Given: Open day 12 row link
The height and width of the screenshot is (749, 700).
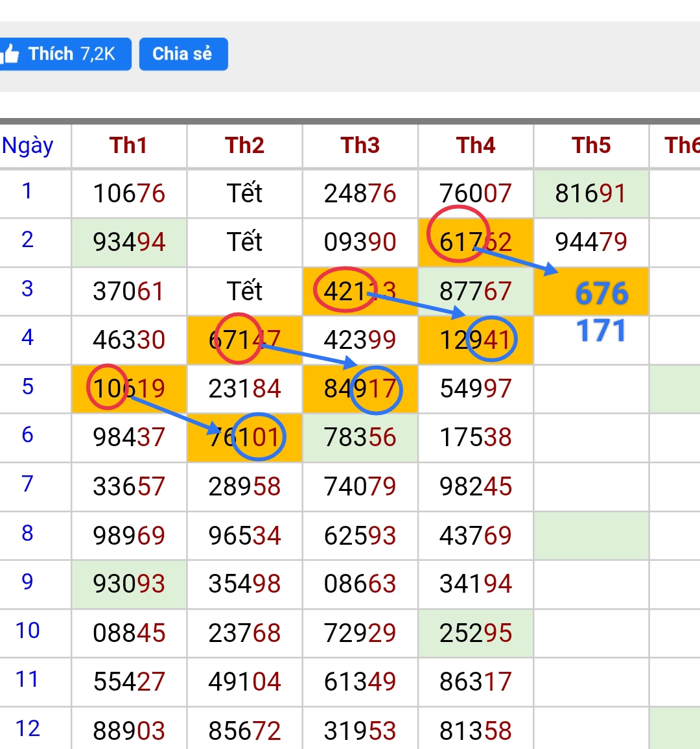Looking at the screenshot, I should point(28,728).
